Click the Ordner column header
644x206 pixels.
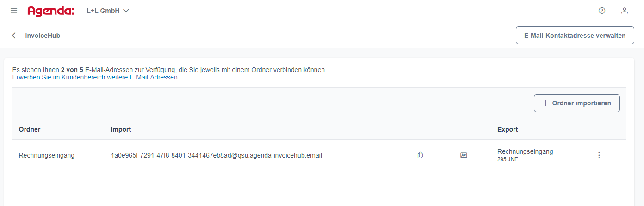(x=30, y=129)
